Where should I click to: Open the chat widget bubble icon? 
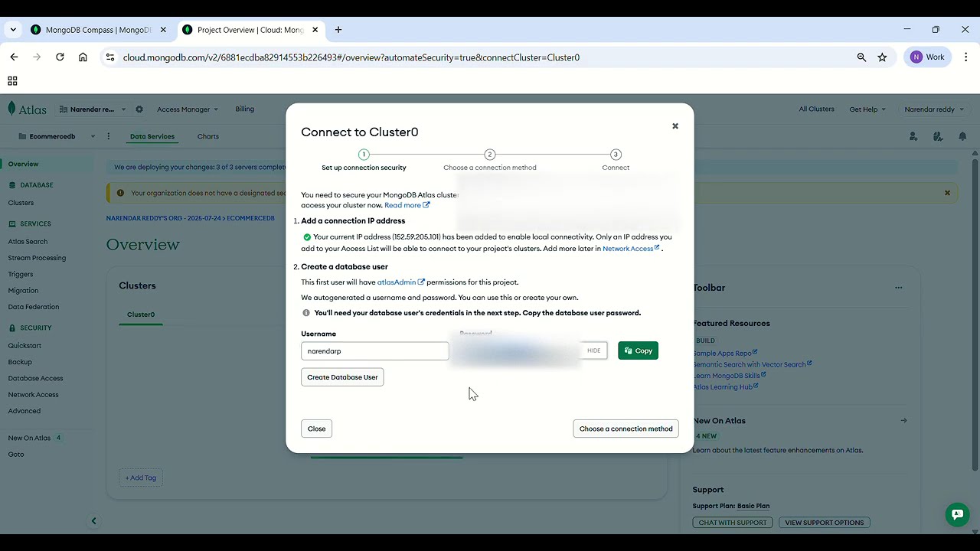956,514
